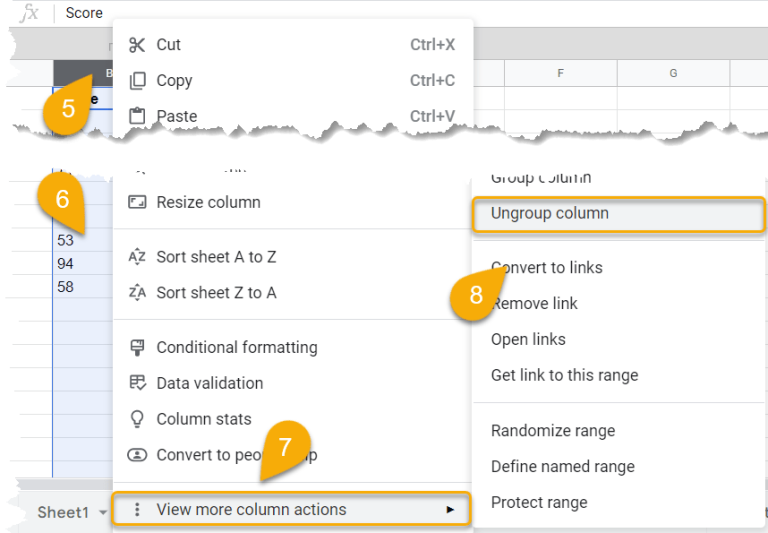
Task: Click Get link to this range
Action: pos(565,375)
